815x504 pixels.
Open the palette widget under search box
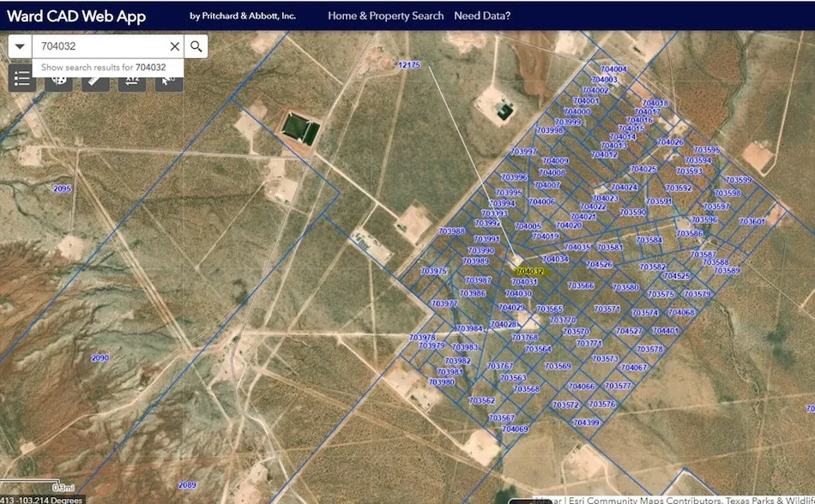(59, 80)
